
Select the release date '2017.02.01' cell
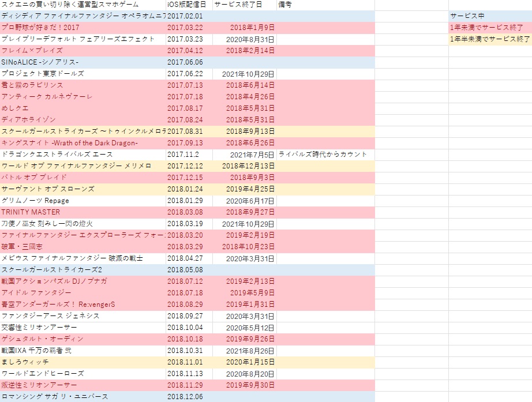coord(189,16)
